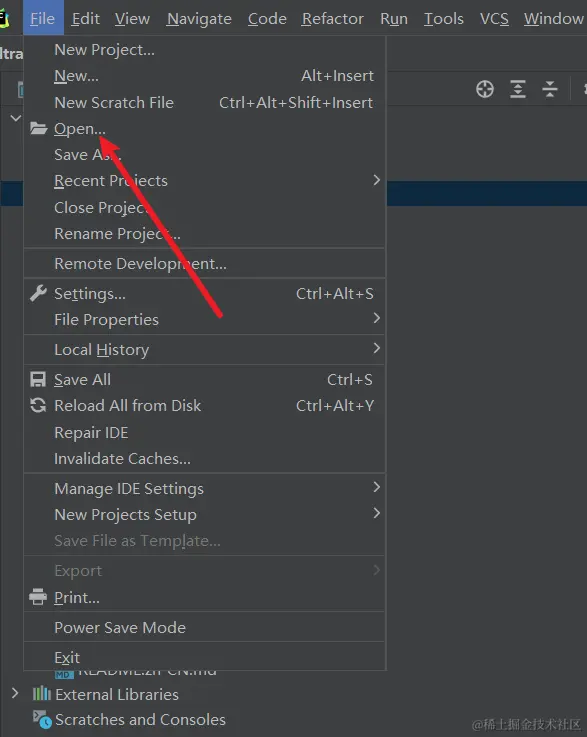587x737 pixels.
Task: Open the Refactor menu
Action: click(332, 18)
